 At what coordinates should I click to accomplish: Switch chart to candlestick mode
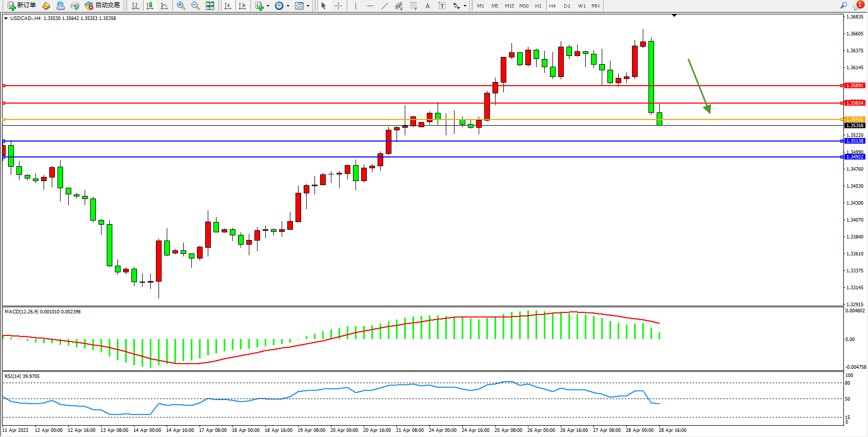point(150,6)
